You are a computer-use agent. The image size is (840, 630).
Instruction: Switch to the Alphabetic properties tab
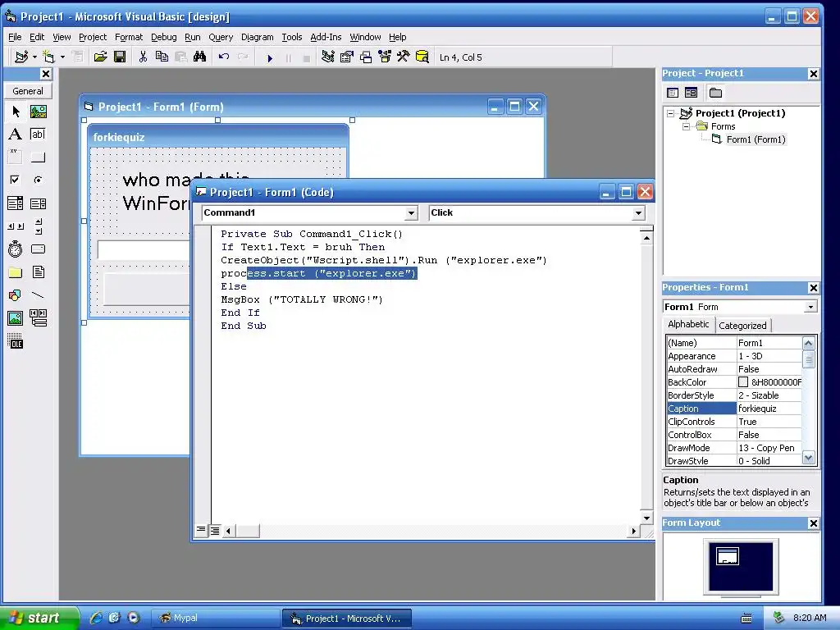click(688, 324)
